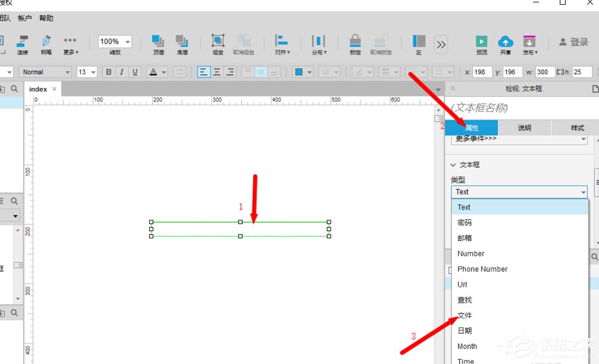
Task: Align text to middle vertically
Action: tap(261, 72)
